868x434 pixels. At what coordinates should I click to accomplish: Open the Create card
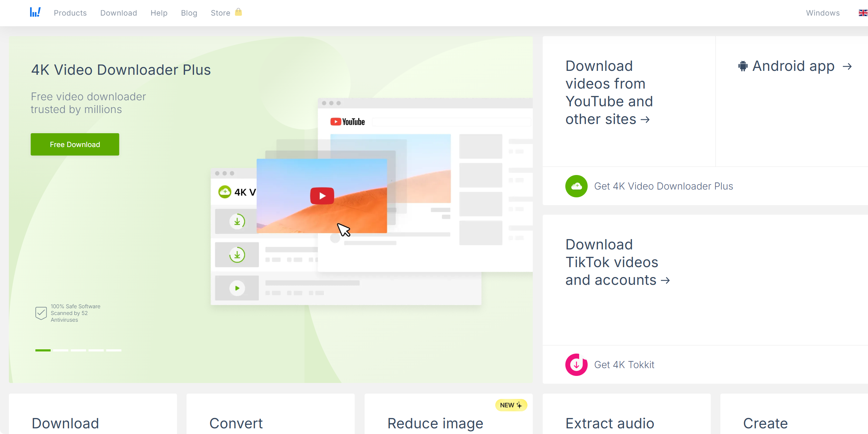[x=794, y=414]
